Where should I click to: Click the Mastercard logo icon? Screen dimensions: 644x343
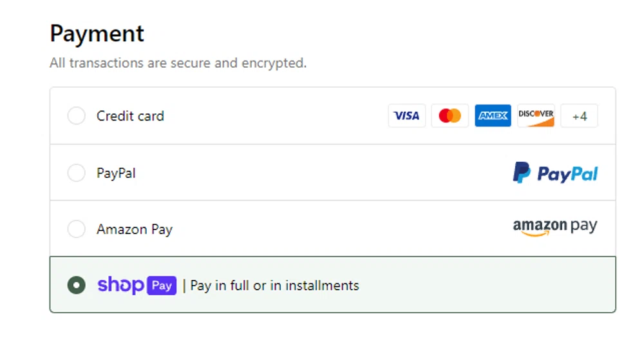450,116
